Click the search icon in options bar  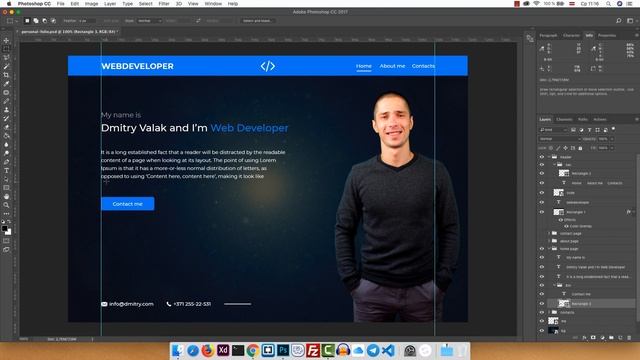tap(618, 20)
